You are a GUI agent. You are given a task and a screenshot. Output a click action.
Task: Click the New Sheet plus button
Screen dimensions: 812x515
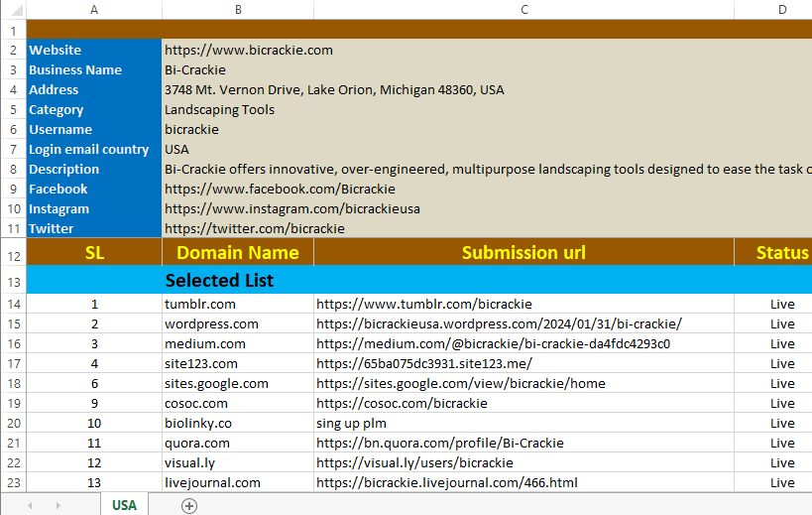click(189, 505)
